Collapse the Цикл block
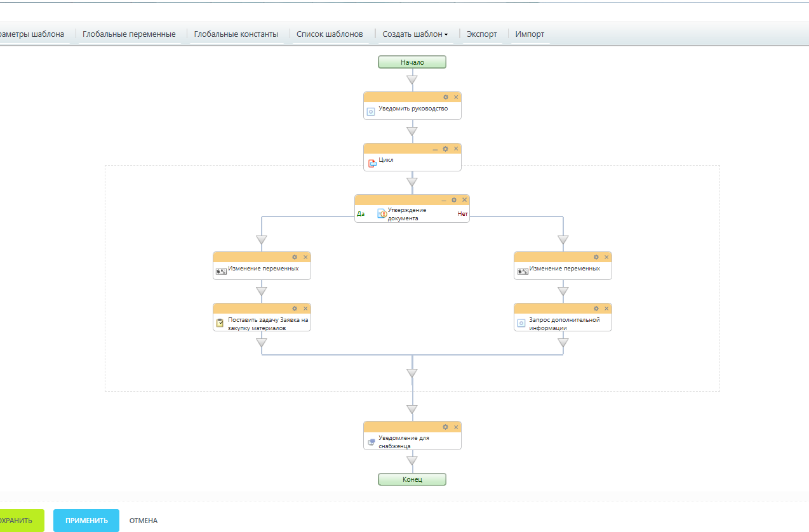The height and width of the screenshot is (532, 809). click(x=435, y=149)
